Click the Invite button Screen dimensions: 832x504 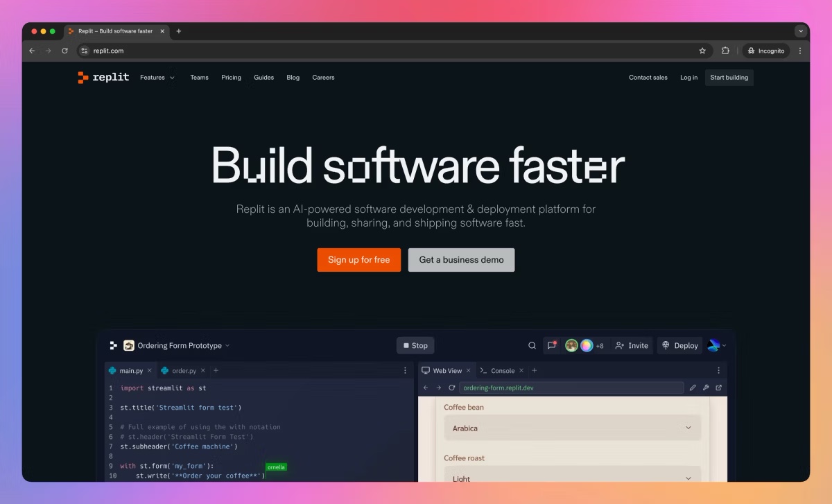click(x=632, y=345)
